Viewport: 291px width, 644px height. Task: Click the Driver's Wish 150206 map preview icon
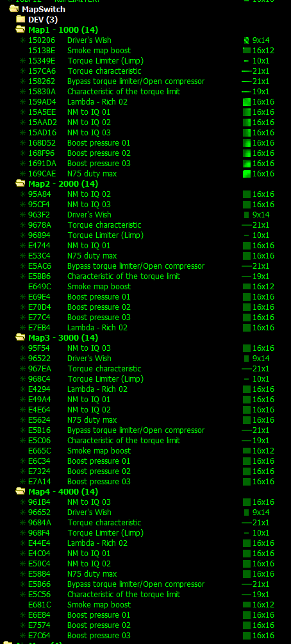(x=246, y=40)
